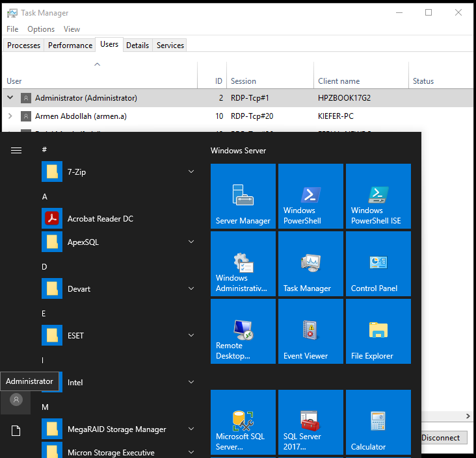Sort by the User column header
This screenshot has width=476, height=458.
tap(99, 75)
